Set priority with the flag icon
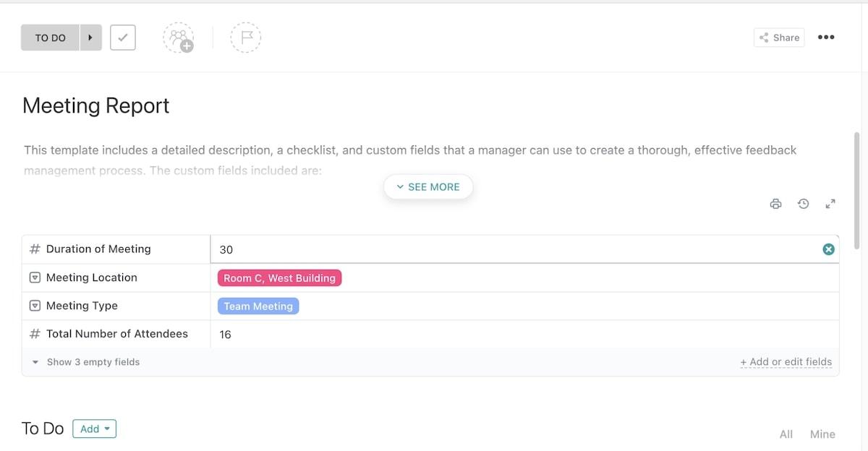Viewport: 868px width, 451px height. (246, 38)
